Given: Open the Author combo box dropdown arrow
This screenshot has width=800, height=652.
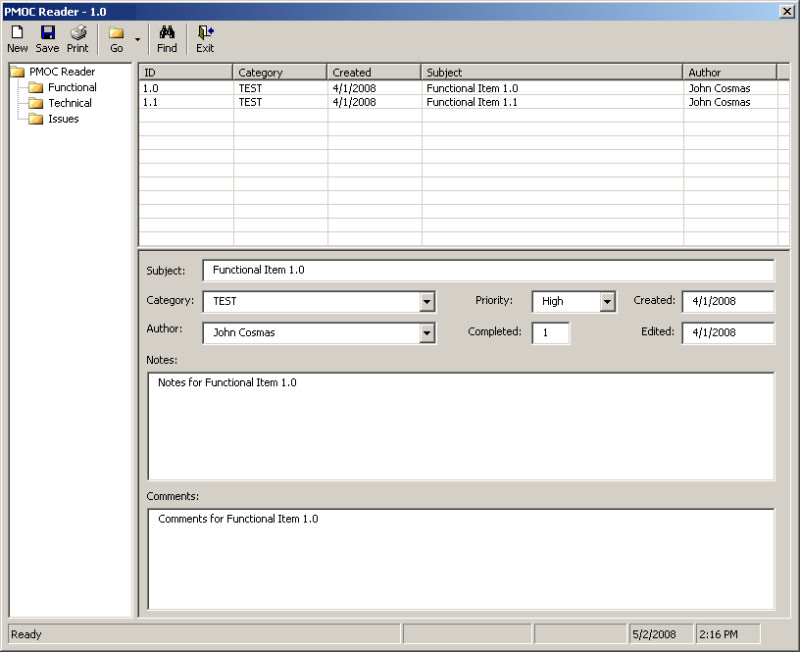Looking at the screenshot, I should coord(427,334).
